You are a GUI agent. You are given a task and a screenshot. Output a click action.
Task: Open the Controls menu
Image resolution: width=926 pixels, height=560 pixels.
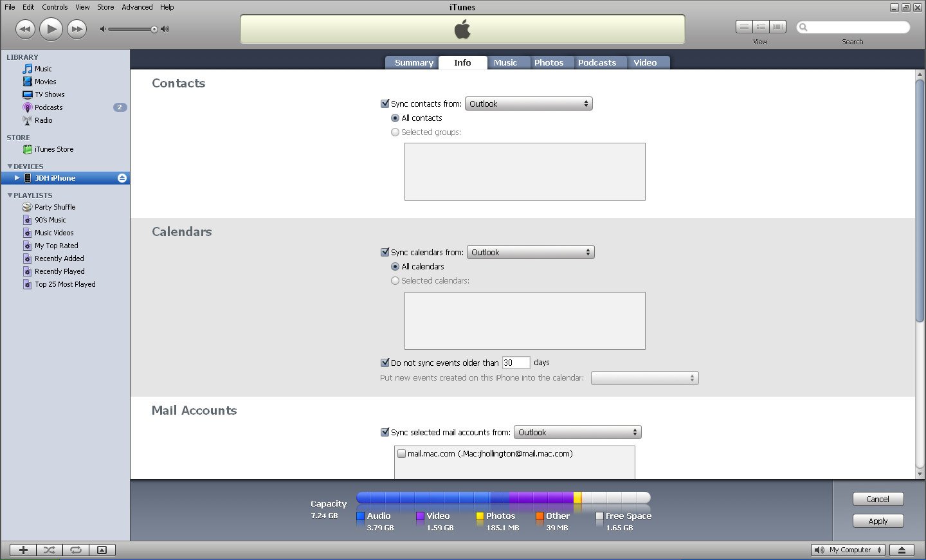point(55,7)
